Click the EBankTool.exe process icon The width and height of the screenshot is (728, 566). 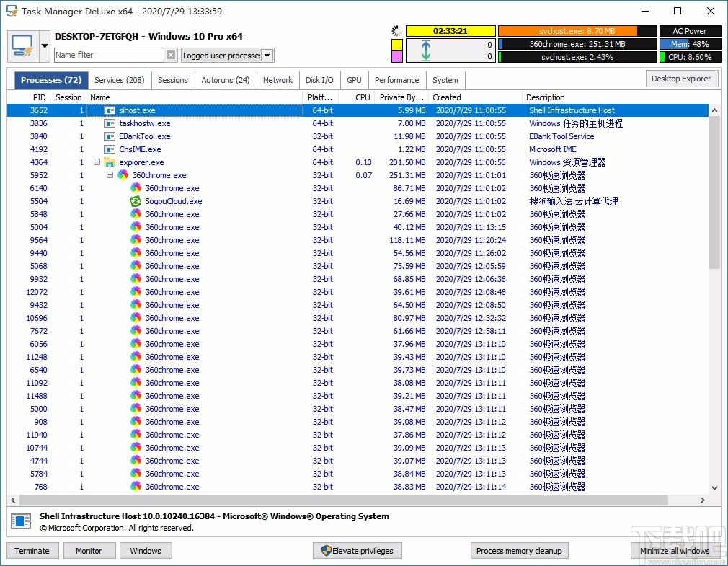coord(110,136)
